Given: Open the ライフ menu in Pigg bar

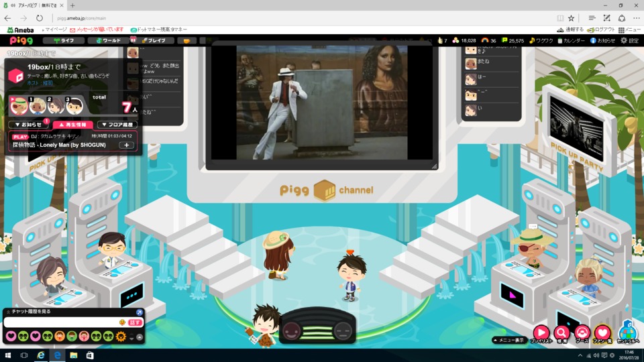Looking at the screenshot, I should [64, 41].
